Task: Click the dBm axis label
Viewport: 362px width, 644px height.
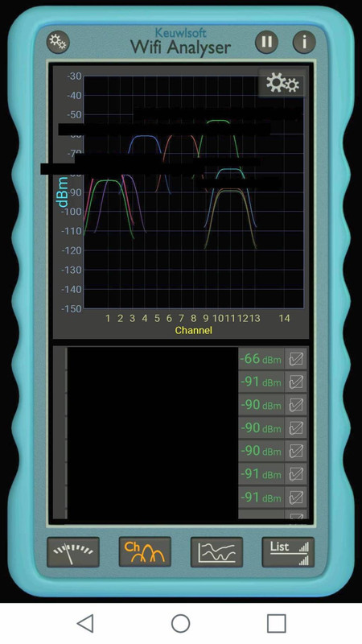Action: pyautogui.click(x=63, y=192)
